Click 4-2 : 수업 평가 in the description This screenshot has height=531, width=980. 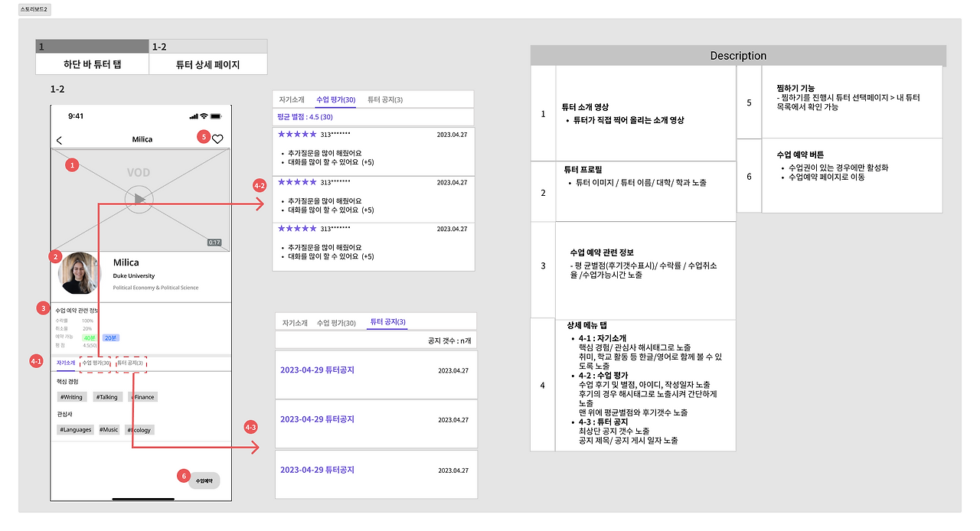(x=603, y=375)
